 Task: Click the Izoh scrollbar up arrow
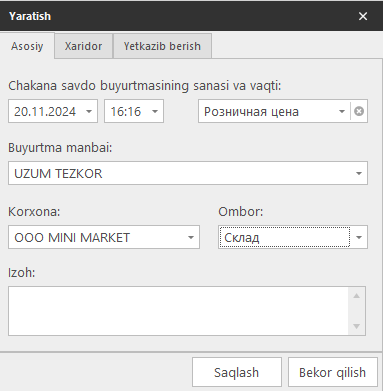(x=356, y=296)
